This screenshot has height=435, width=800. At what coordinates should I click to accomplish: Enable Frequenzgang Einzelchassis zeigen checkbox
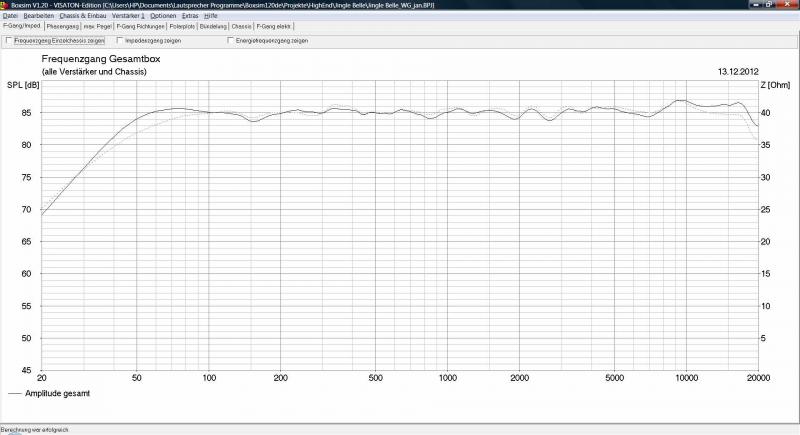click(x=10, y=41)
